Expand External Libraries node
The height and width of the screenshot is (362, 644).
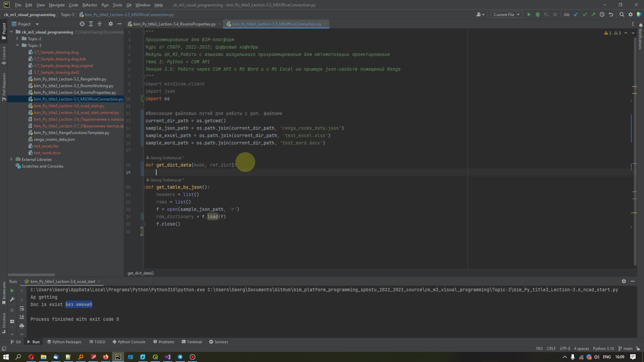(11, 159)
